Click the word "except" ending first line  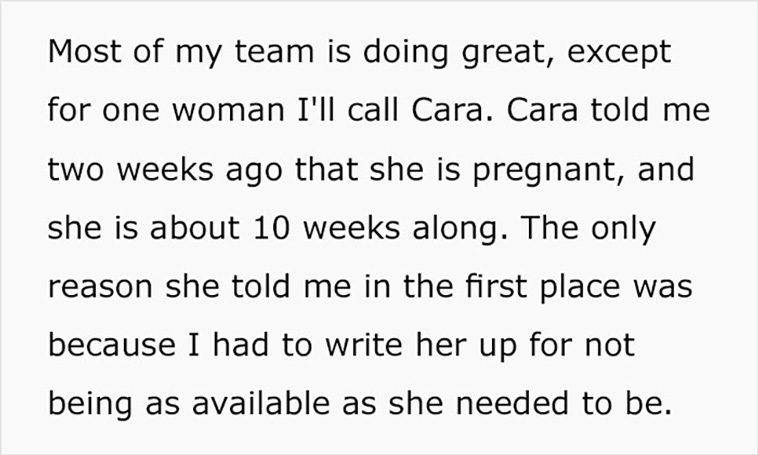[619, 53]
